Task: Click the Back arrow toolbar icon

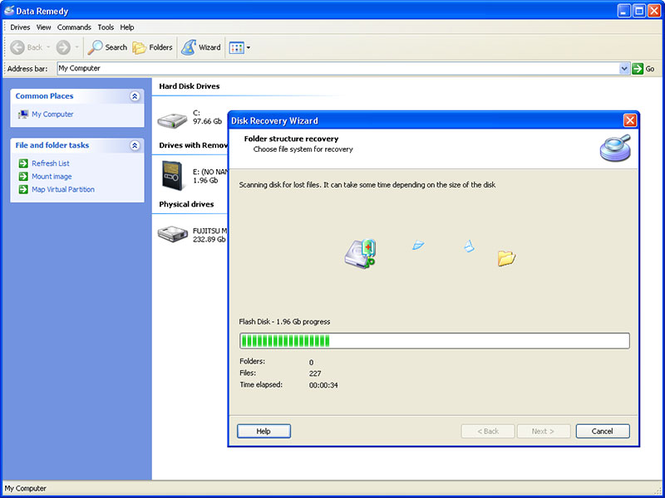Action: pos(17,48)
